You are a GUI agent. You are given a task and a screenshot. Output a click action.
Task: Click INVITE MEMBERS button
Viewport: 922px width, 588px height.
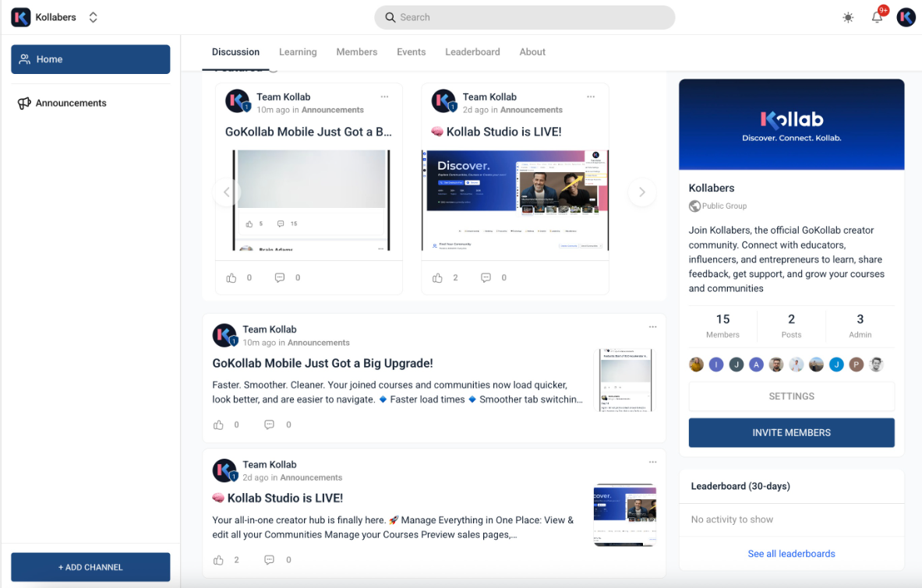click(792, 433)
